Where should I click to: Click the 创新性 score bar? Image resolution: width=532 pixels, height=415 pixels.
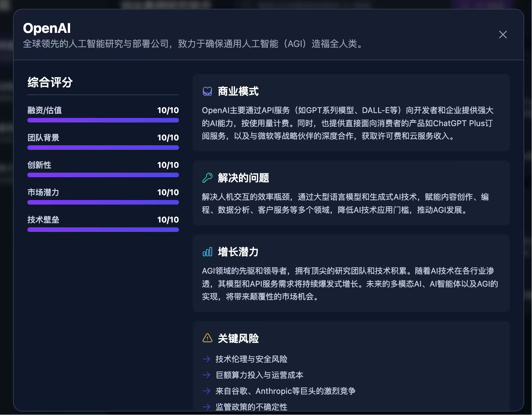pyautogui.click(x=103, y=175)
